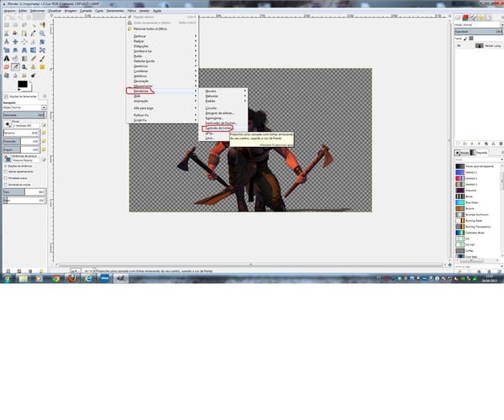504x420 pixels.
Task: Expand the Padrão submenu
Action: point(223,101)
